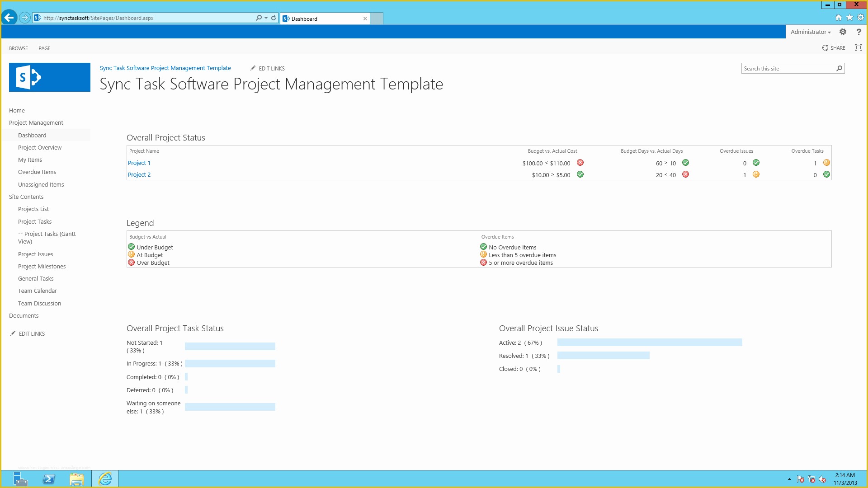
Task: Click sidebar EDIT LINKS at bottom
Action: click(x=28, y=334)
